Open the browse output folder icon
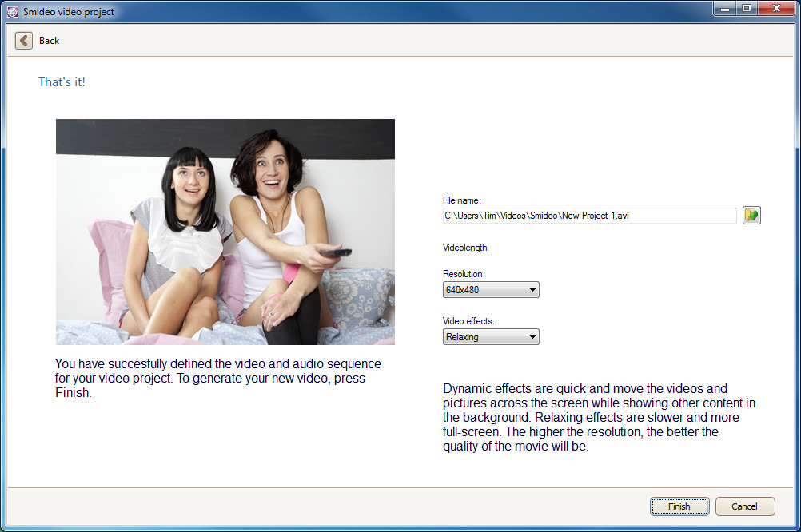Viewport: 801px width, 532px height. click(751, 216)
